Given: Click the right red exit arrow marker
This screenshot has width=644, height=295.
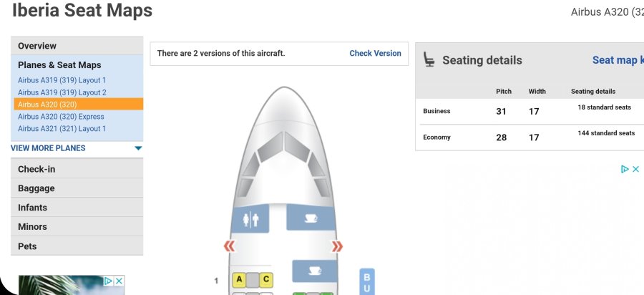Looking at the screenshot, I should coord(337,246).
